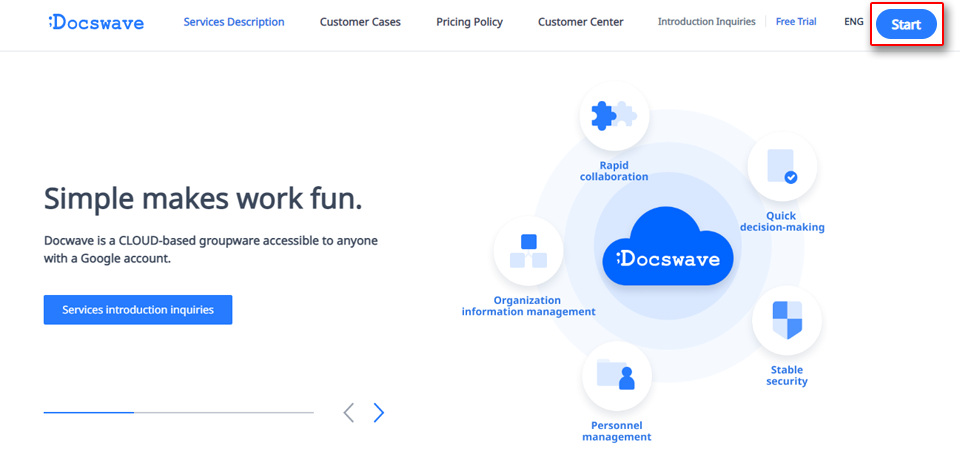960x450 pixels.
Task: Click the Personnel management folder icon
Action: 617,376
